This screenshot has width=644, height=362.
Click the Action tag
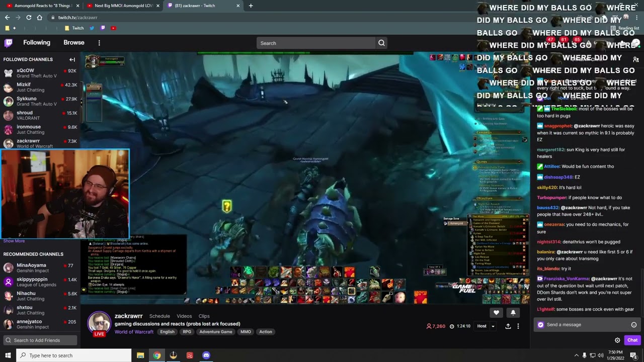coord(266,332)
